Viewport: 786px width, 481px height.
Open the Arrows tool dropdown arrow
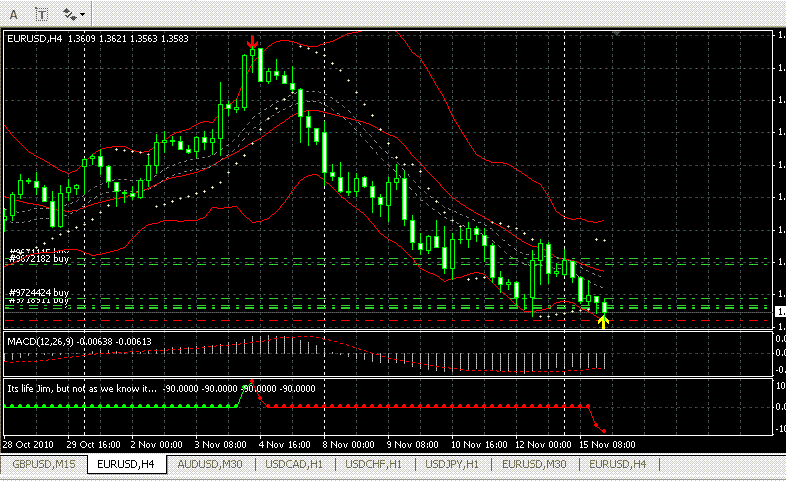(82, 15)
